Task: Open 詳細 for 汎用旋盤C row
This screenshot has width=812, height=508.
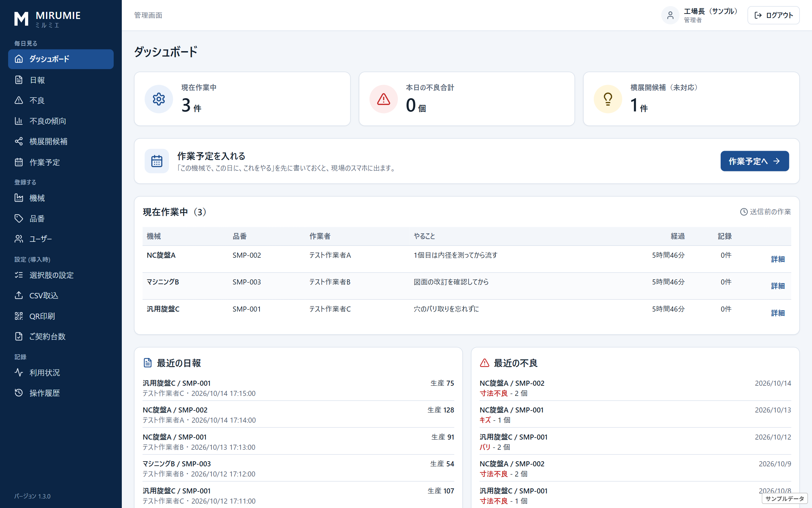Action: [x=777, y=313]
